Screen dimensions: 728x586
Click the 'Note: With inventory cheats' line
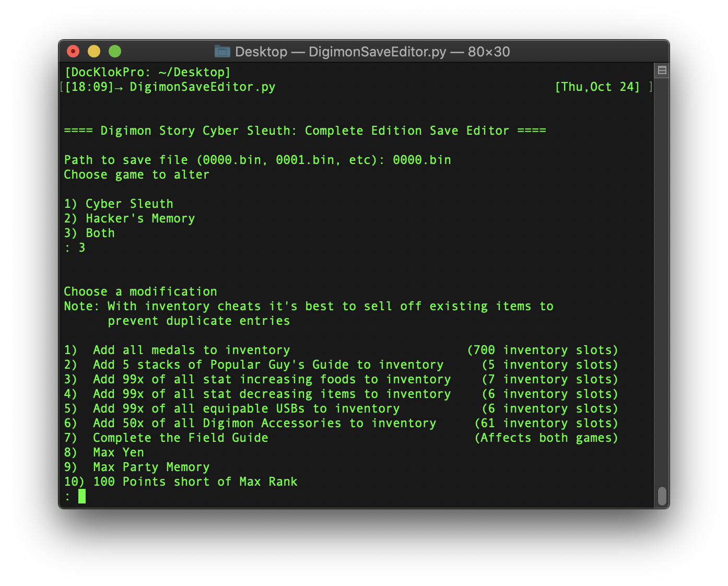click(309, 306)
